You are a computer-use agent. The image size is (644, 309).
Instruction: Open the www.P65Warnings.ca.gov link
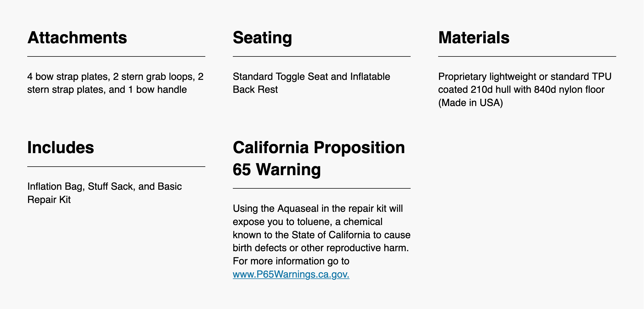(x=291, y=274)
